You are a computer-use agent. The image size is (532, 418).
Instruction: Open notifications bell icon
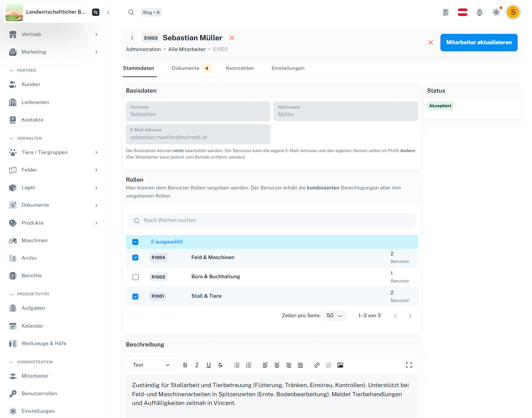point(479,12)
